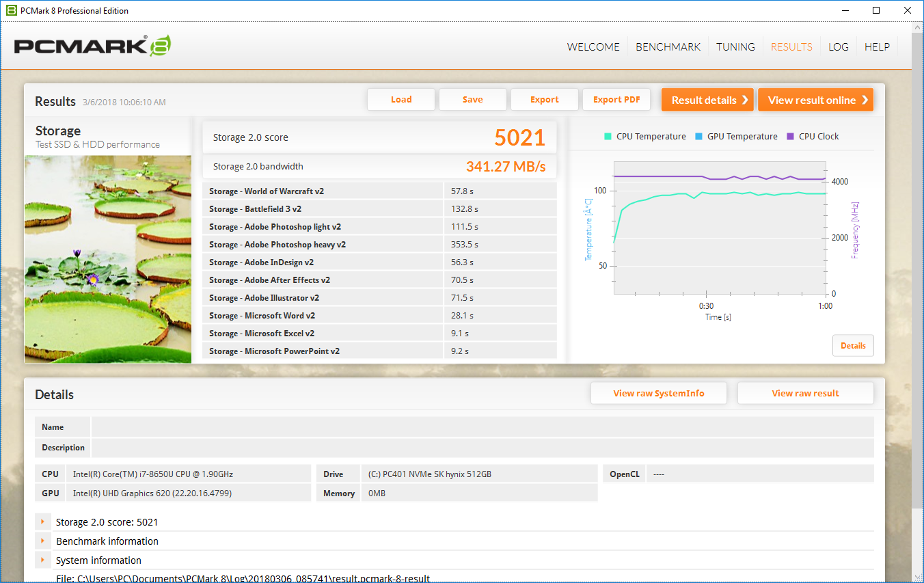Open the TUNING tab
The width and height of the screenshot is (924, 583).
(x=735, y=46)
